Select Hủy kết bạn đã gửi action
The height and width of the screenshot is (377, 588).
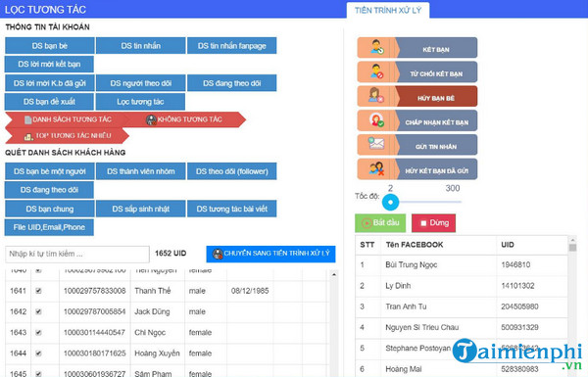coord(417,169)
